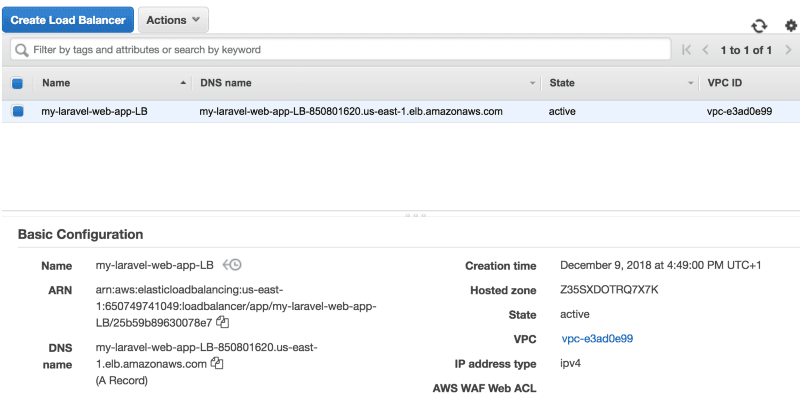This screenshot has width=800, height=399.
Task: Click the ipv4 IP address type value
Action: [x=570, y=364]
